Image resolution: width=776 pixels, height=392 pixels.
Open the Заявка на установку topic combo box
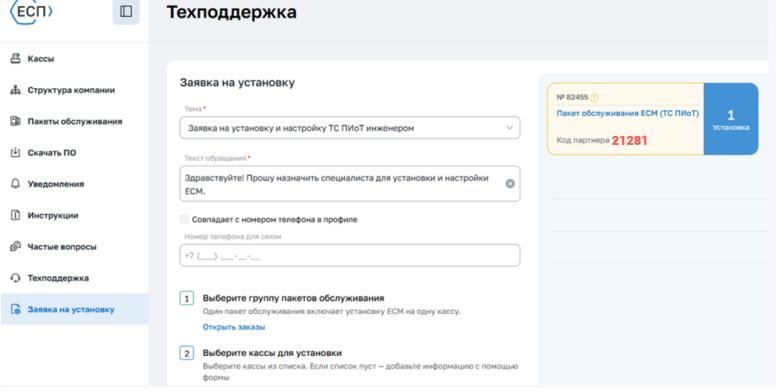pos(350,128)
